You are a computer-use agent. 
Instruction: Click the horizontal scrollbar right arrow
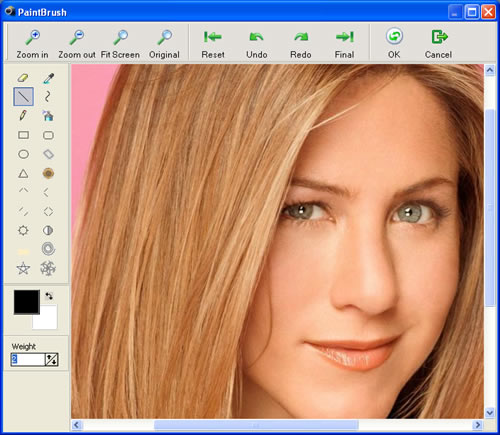coord(478,425)
